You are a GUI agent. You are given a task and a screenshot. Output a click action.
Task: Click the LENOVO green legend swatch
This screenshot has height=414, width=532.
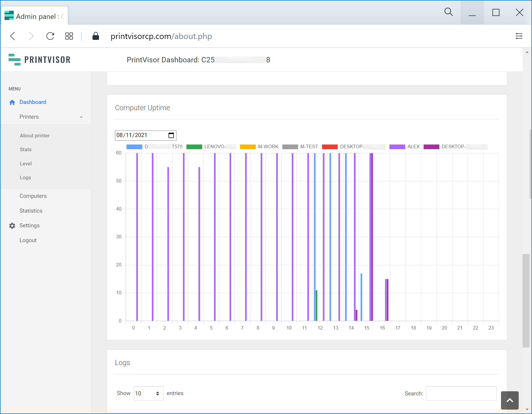click(x=194, y=147)
